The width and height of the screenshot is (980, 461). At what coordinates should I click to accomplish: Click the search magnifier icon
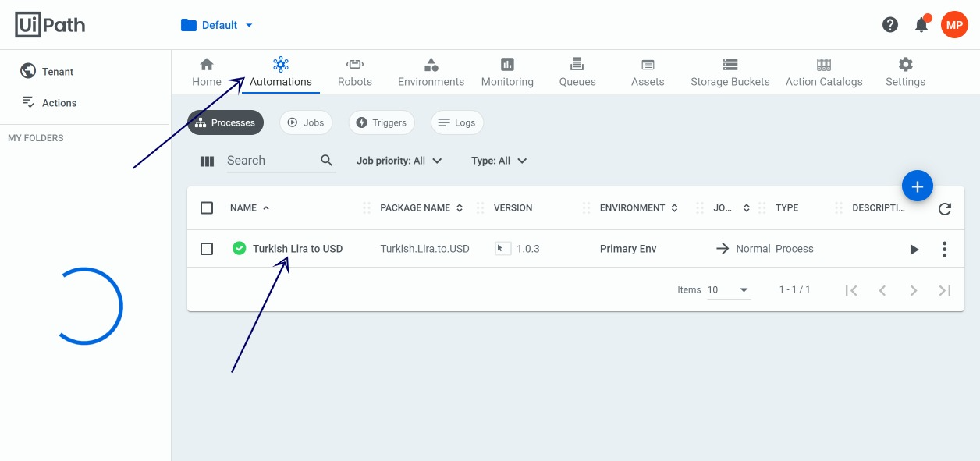327,161
